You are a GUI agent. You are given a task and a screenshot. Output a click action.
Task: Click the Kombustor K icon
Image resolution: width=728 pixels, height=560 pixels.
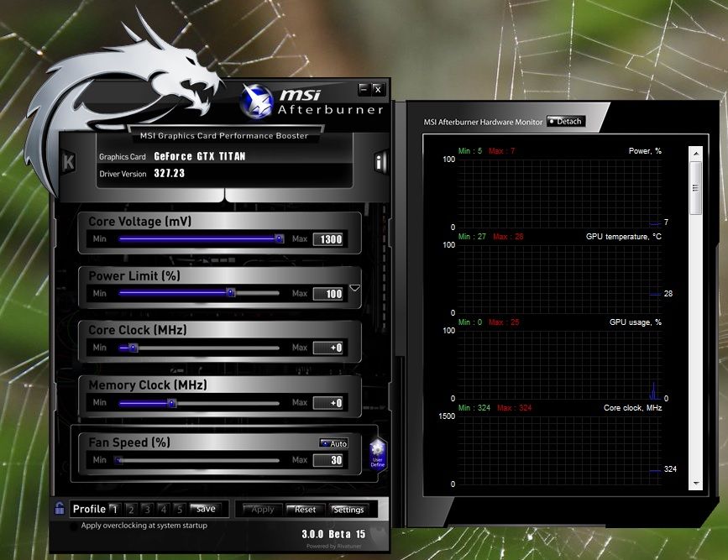pos(69,161)
